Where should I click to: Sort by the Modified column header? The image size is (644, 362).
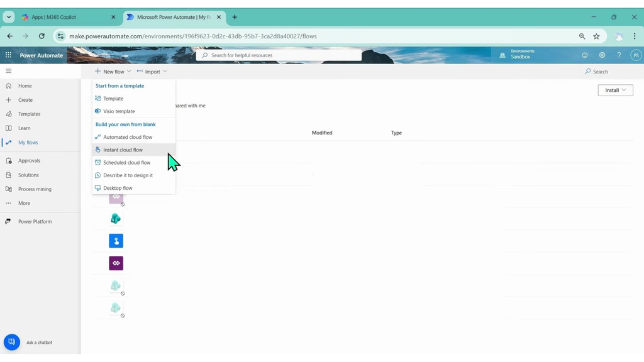[321, 133]
